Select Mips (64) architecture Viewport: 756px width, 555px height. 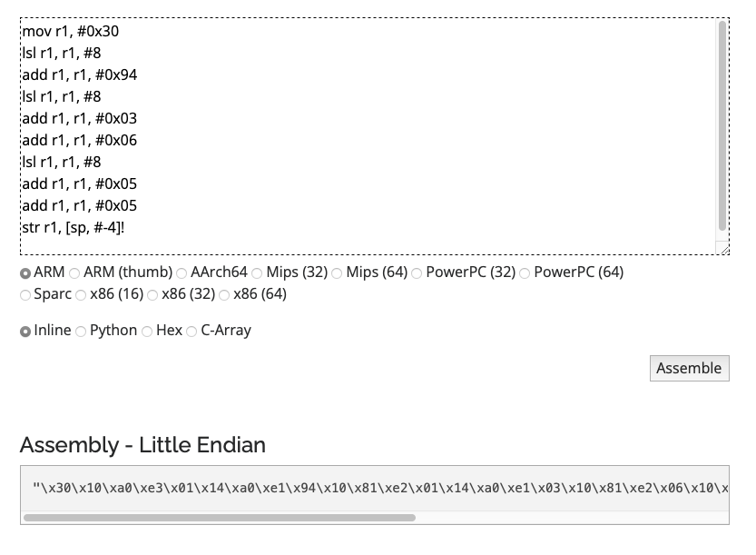[x=338, y=273]
